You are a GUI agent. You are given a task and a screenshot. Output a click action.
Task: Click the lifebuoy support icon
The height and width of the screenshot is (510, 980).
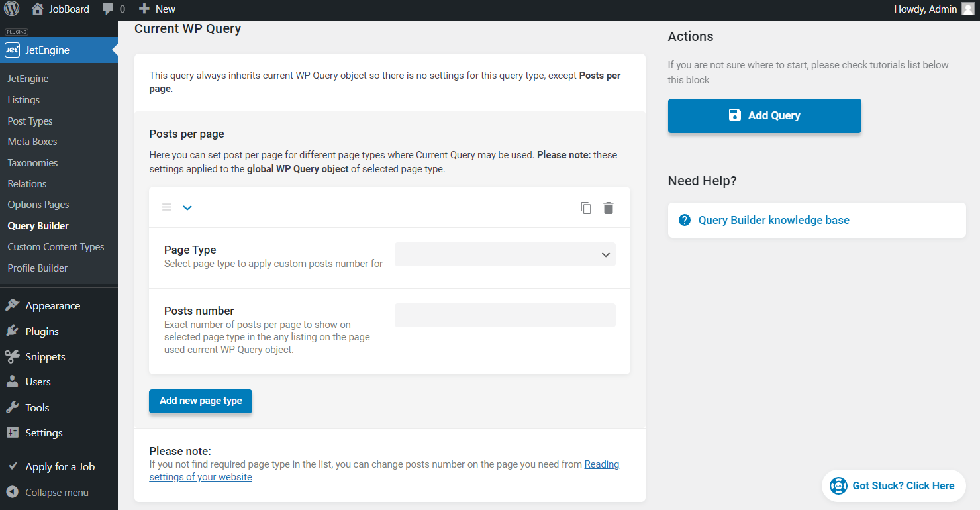[x=838, y=485]
